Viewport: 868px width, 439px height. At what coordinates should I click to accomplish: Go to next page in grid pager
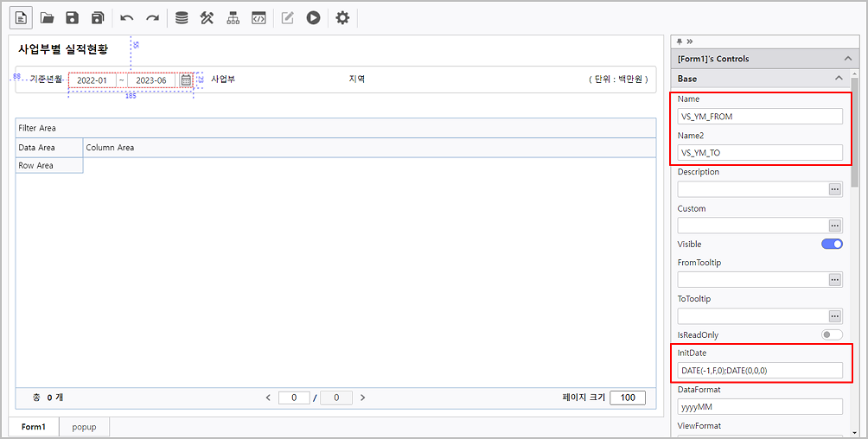[x=362, y=398]
